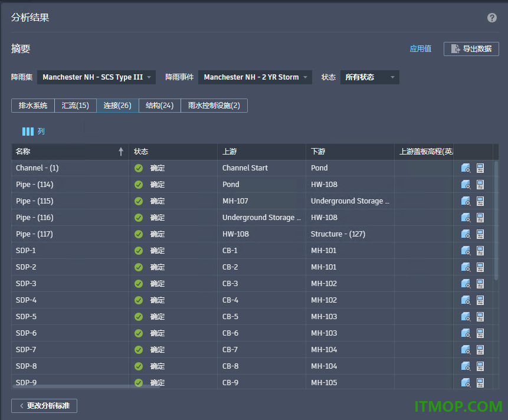This screenshot has height=420, width=508.
Task: Click the MH-105 downstream cell
Action: (x=350, y=382)
